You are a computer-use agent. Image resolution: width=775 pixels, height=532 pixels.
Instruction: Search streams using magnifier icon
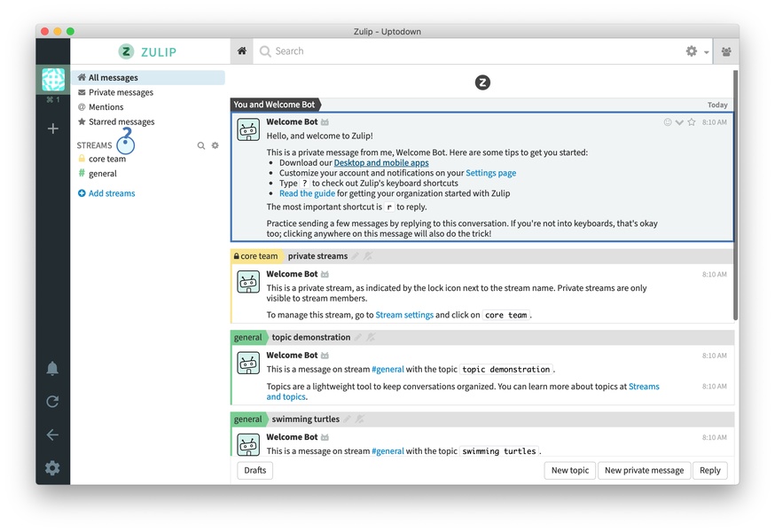(200, 145)
